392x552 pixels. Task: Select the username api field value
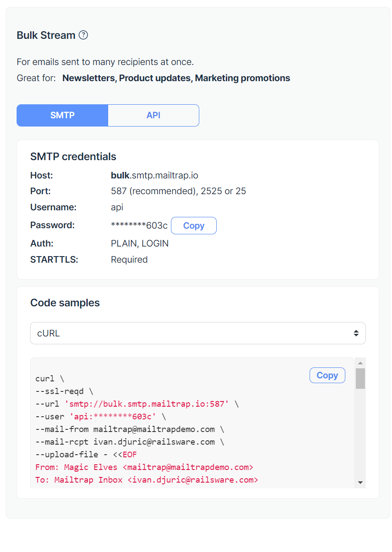117,207
